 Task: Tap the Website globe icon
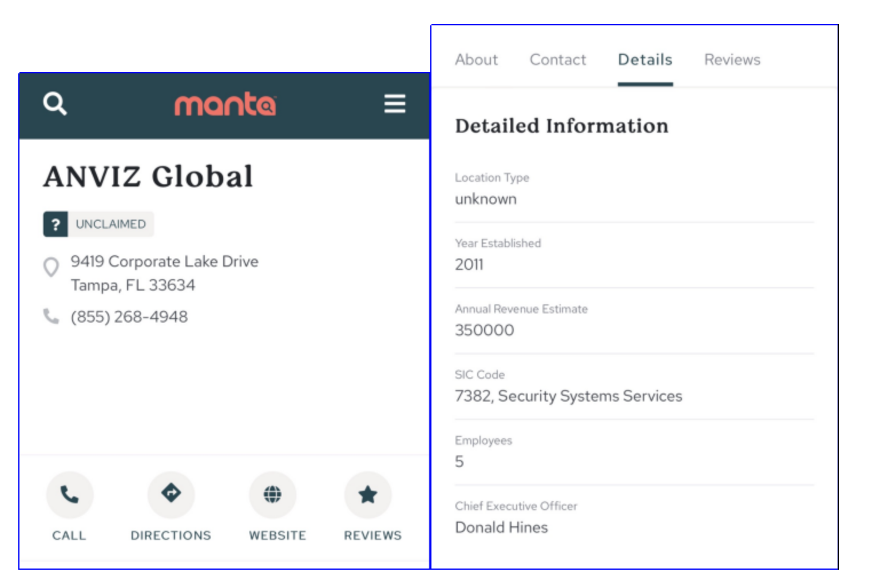[272, 495]
